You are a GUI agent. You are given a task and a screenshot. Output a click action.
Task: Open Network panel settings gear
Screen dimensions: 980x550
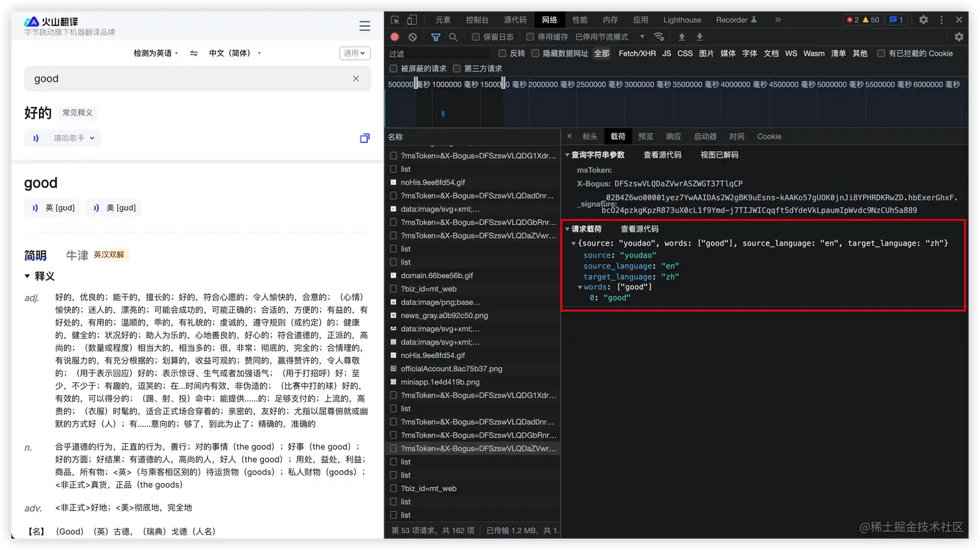[x=959, y=37]
